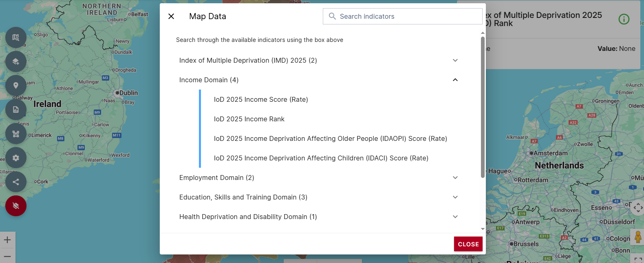Open the settings gear in sidebar

coord(16,158)
